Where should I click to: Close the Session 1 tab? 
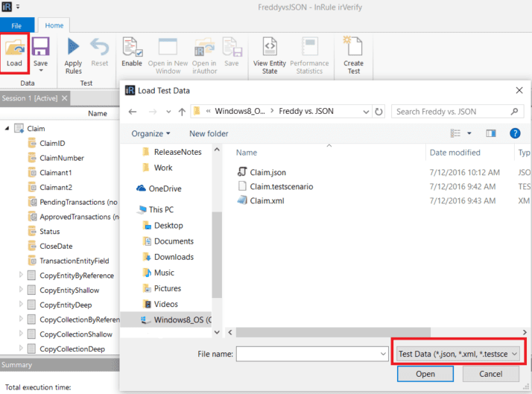click(65, 98)
